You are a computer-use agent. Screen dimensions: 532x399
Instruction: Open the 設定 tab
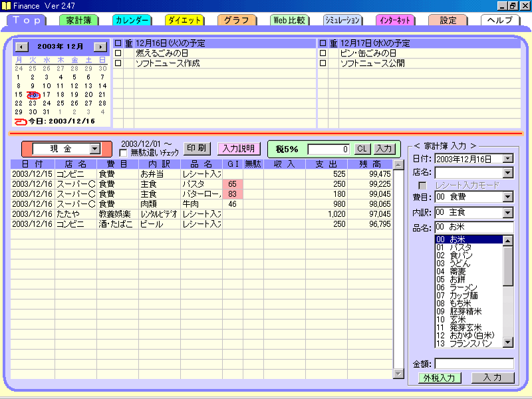[x=448, y=21]
